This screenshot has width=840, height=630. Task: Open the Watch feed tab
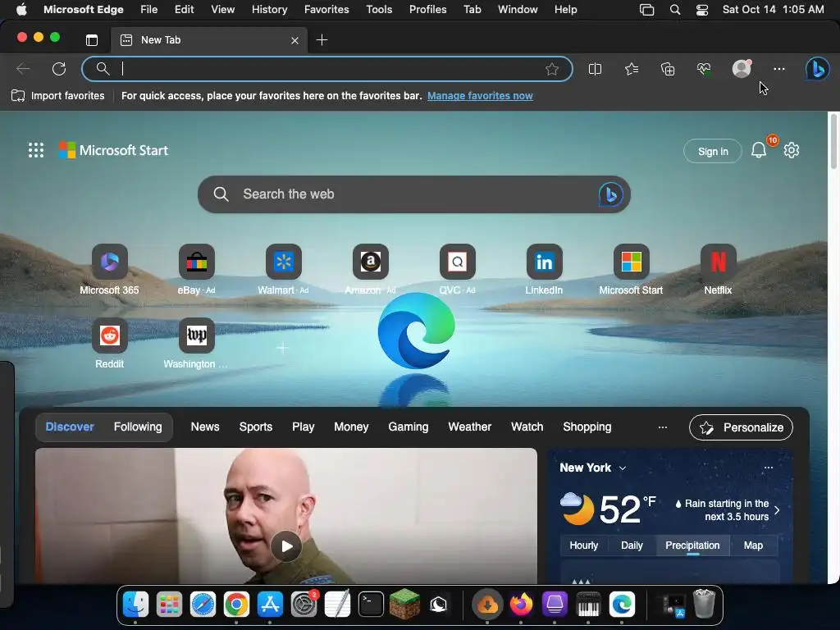tap(527, 427)
